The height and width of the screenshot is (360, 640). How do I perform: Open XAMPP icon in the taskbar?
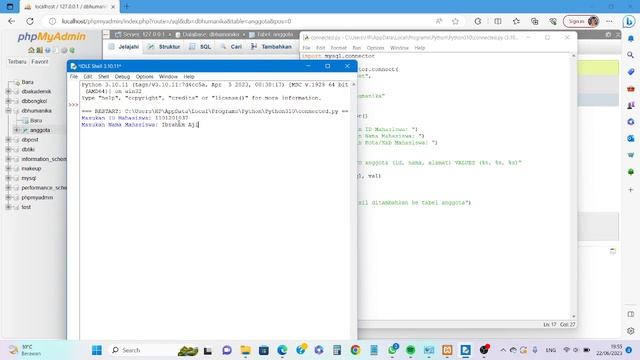[x=447, y=350]
